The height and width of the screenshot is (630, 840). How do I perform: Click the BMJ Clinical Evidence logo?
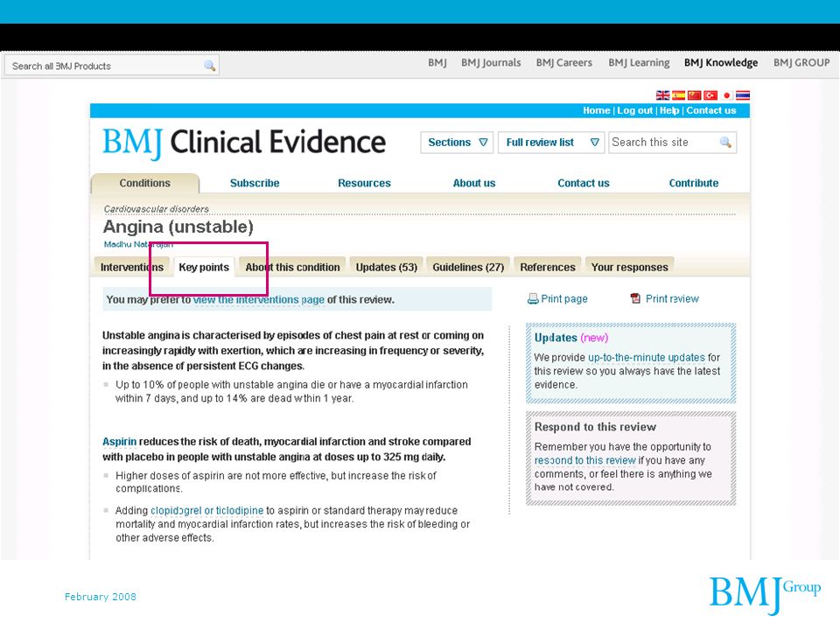pos(244,143)
